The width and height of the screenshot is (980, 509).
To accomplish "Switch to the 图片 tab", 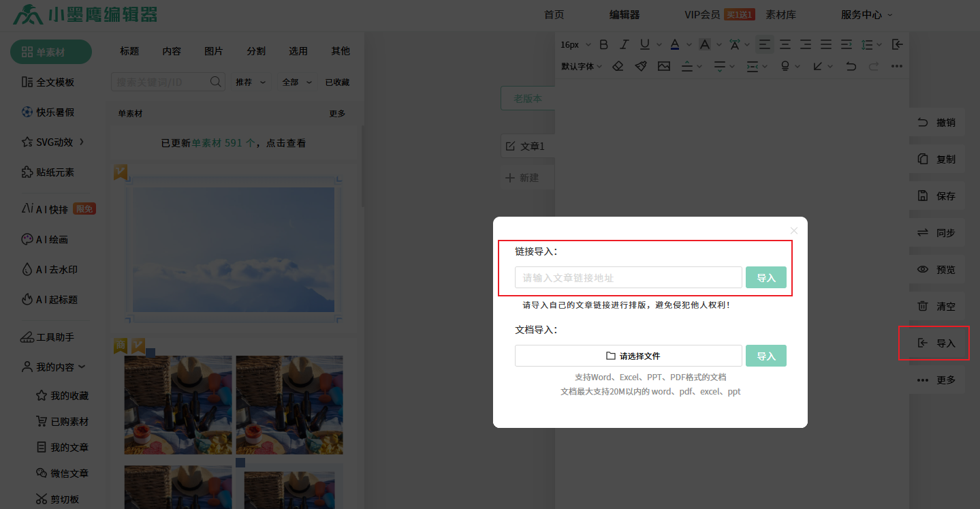I will (214, 50).
